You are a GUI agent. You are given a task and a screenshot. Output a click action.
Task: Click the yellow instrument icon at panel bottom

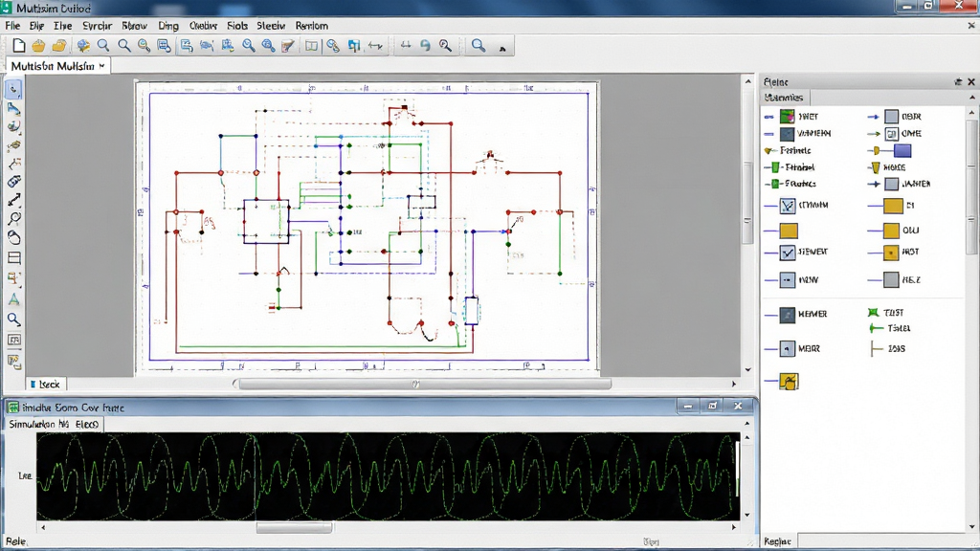[789, 381]
